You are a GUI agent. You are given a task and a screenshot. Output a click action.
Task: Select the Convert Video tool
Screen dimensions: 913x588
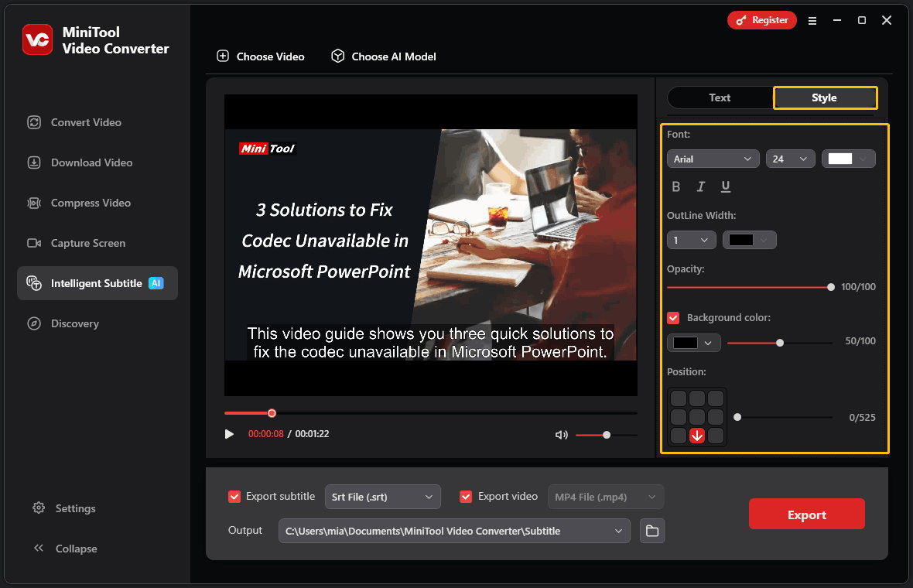tap(85, 122)
